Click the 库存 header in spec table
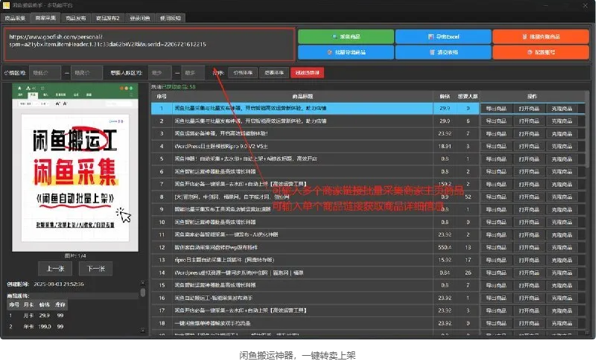The width and height of the screenshot is (598, 364). click(60, 304)
